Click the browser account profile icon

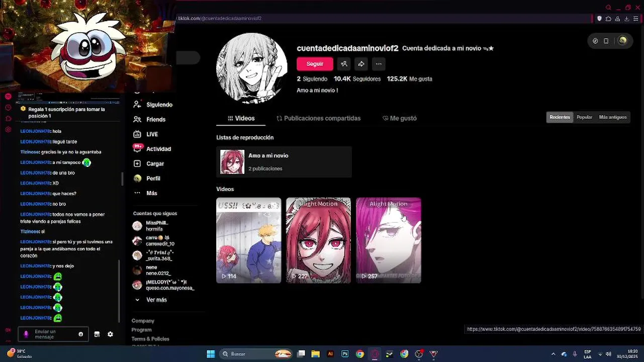(x=617, y=19)
